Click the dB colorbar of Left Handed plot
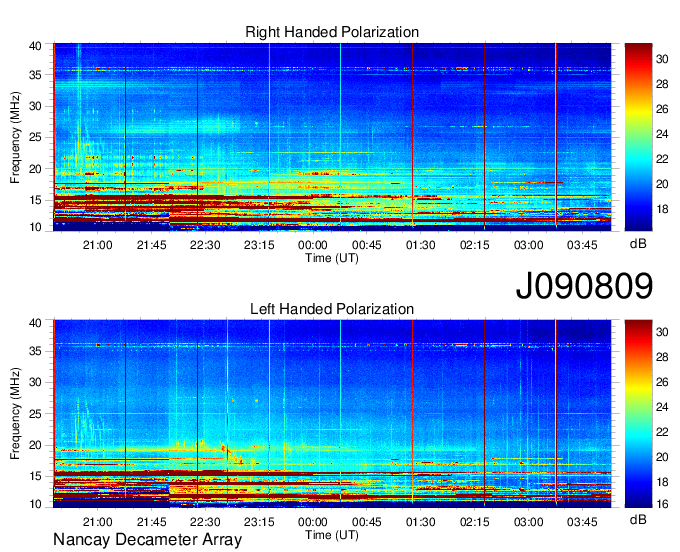This screenshot has height=552, width=680. click(x=638, y=414)
